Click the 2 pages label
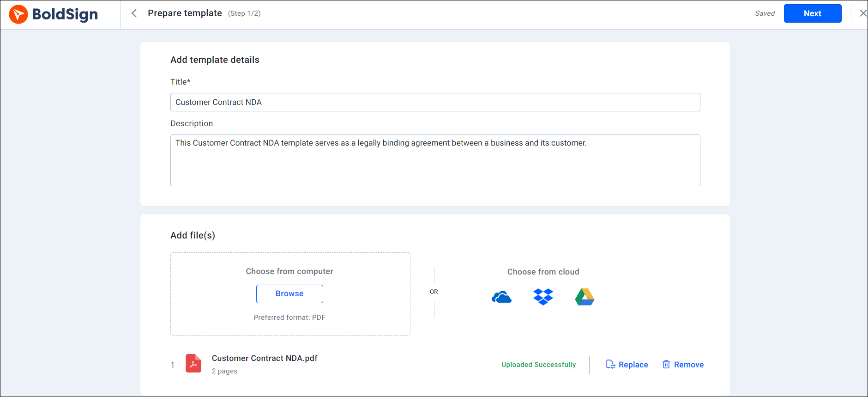868x397 pixels. tap(224, 371)
